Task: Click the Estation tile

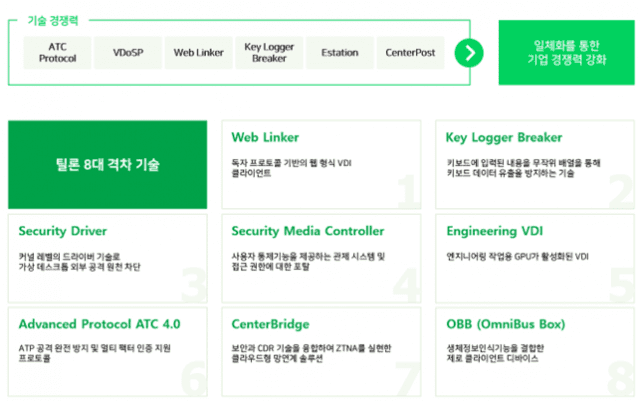Action: pyautogui.click(x=340, y=53)
